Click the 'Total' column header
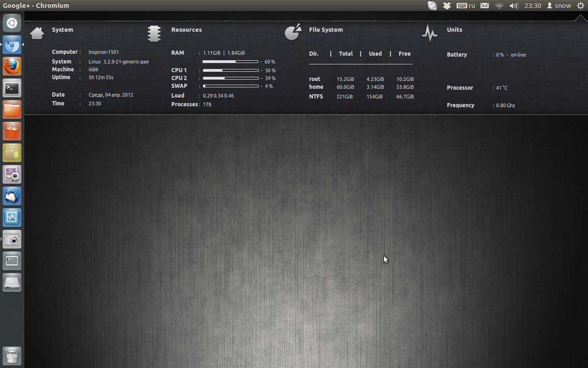 [x=346, y=54]
